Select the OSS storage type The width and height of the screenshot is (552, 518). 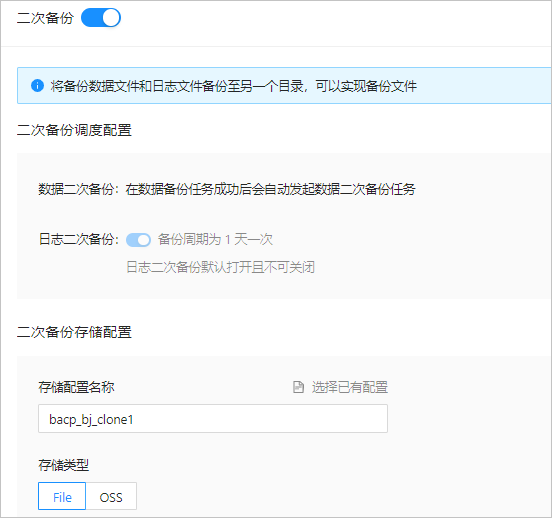pos(111,496)
